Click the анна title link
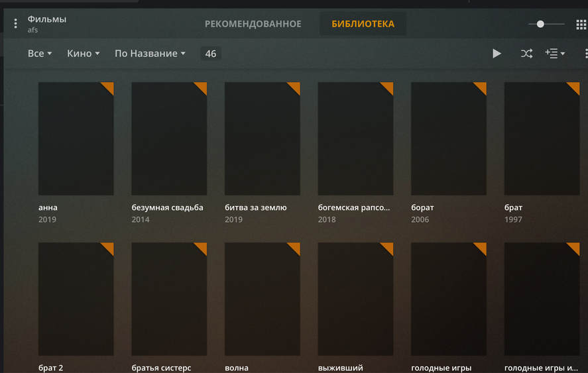This screenshot has width=588, height=373. point(48,207)
